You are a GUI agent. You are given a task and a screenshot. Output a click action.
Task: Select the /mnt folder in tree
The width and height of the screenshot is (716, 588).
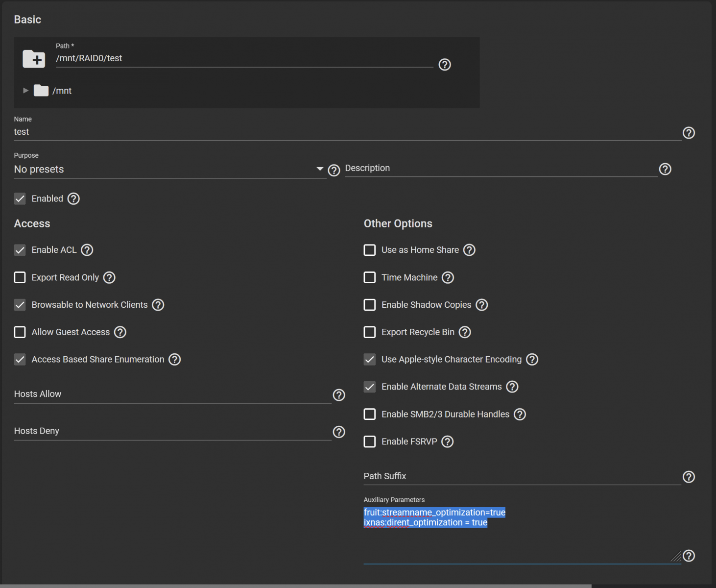[x=62, y=91]
